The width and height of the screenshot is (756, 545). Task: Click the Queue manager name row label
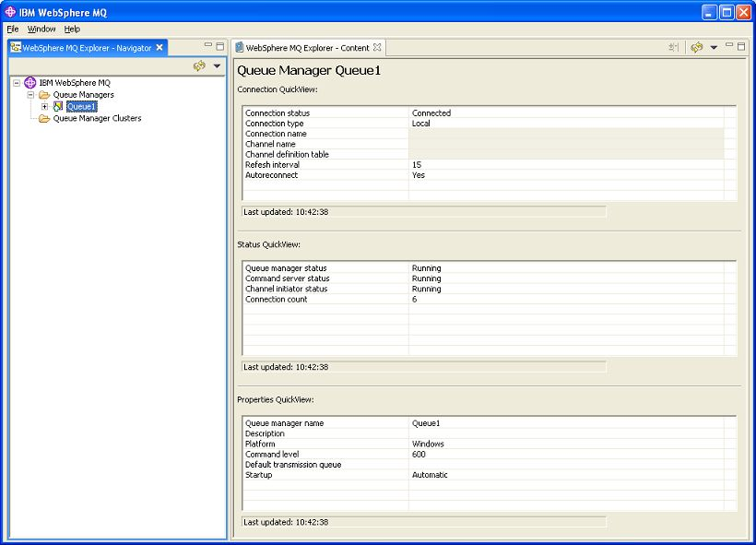click(x=285, y=423)
